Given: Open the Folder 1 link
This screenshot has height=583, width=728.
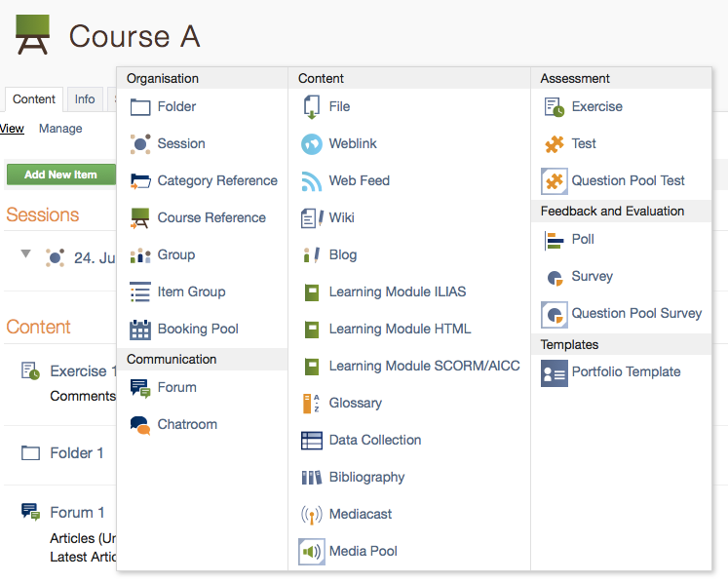Looking at the screenshot, I should [x=77, y=453].
